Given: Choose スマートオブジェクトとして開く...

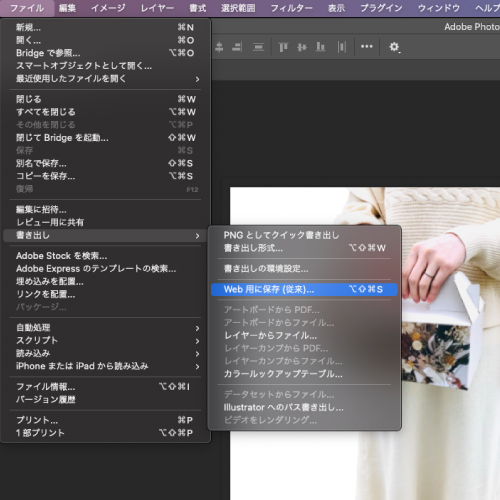Looking at the screenshot, I should pos(105,66).
